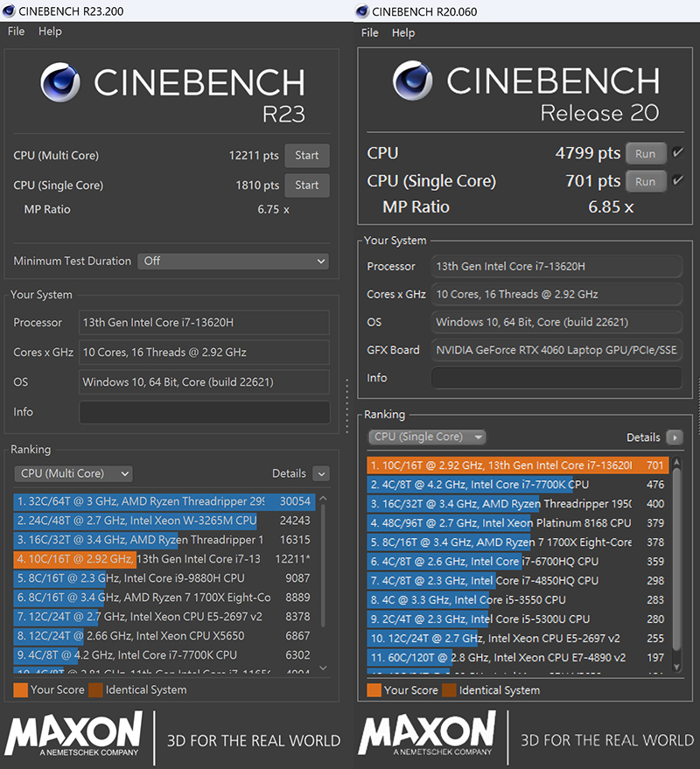Click the OS field in R23 Your System

click(205, 382)
